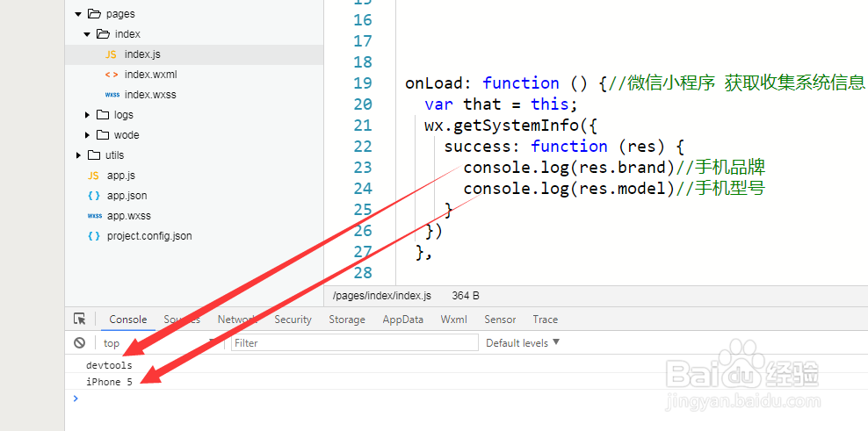Image resolution: width=868 pixels, height=431 pixels.
Task: Click the braces icon beside app.json
Action: [94, 196]
